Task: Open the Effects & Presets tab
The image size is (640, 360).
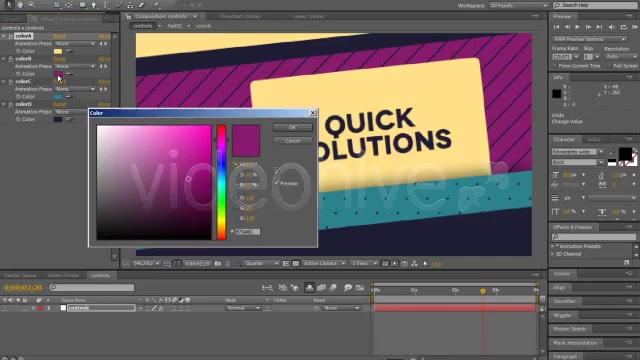Action: 572,227
